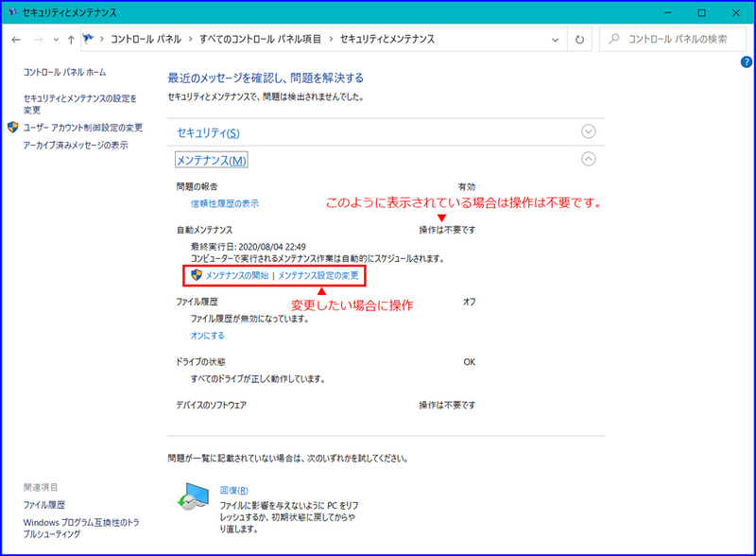Click the recovery monitor icon
Viewport: 756px width, 556px height.
click(193, 496)
